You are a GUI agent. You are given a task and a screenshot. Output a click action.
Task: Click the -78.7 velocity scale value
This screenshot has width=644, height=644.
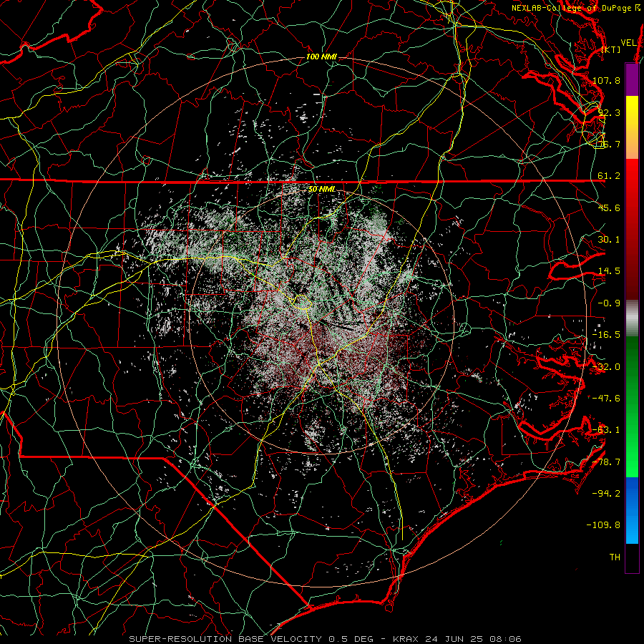pyautogui.click(x=606, y=462)
